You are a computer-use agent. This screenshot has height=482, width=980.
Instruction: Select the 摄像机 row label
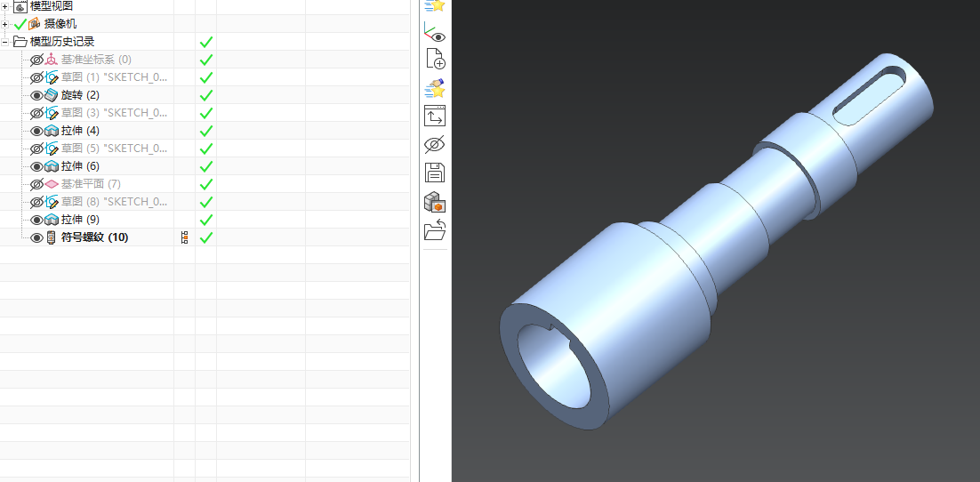pos(60,24)
